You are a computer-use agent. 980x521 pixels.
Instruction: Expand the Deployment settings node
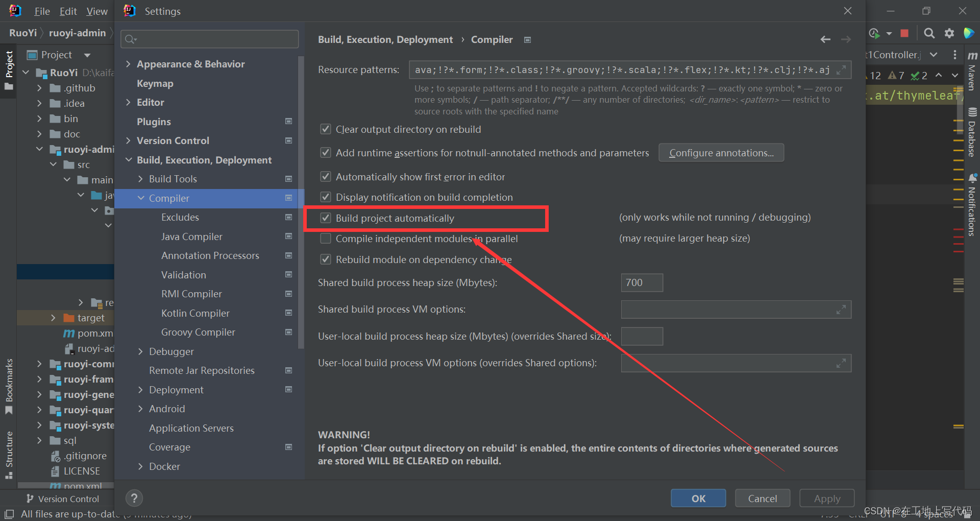(140, 390)
